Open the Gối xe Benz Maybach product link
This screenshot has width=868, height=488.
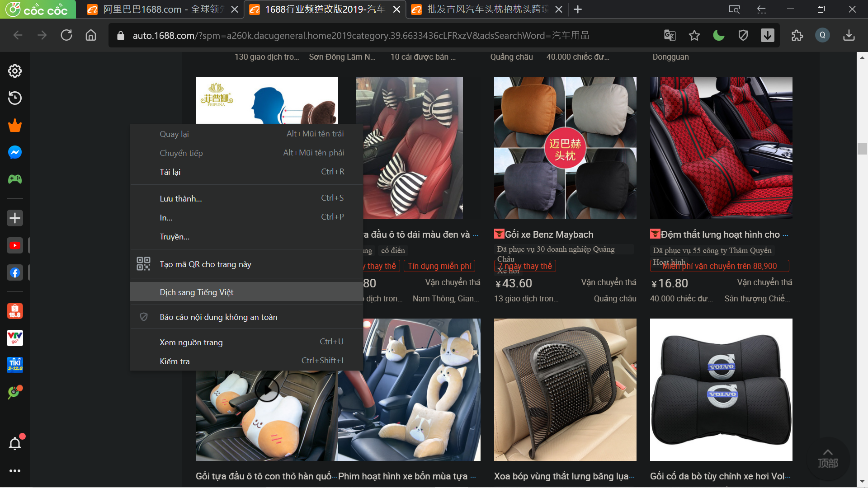(x=549, y=234)
